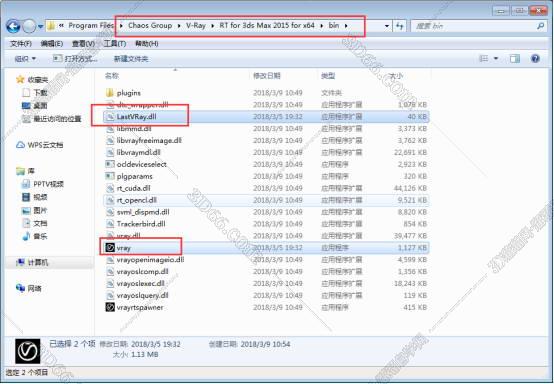This screenshot has height=384, width=554.
Task: Click the 视频 library icon
Action: 26,197
